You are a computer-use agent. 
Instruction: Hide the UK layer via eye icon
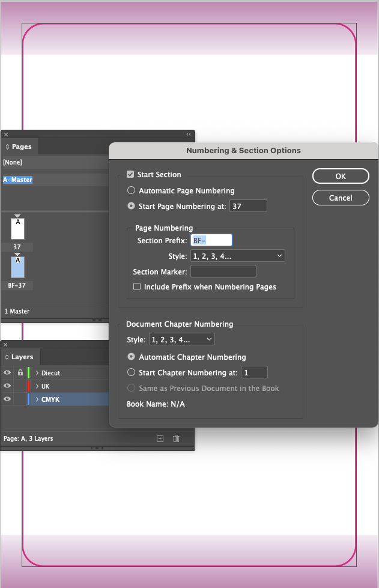7,386
